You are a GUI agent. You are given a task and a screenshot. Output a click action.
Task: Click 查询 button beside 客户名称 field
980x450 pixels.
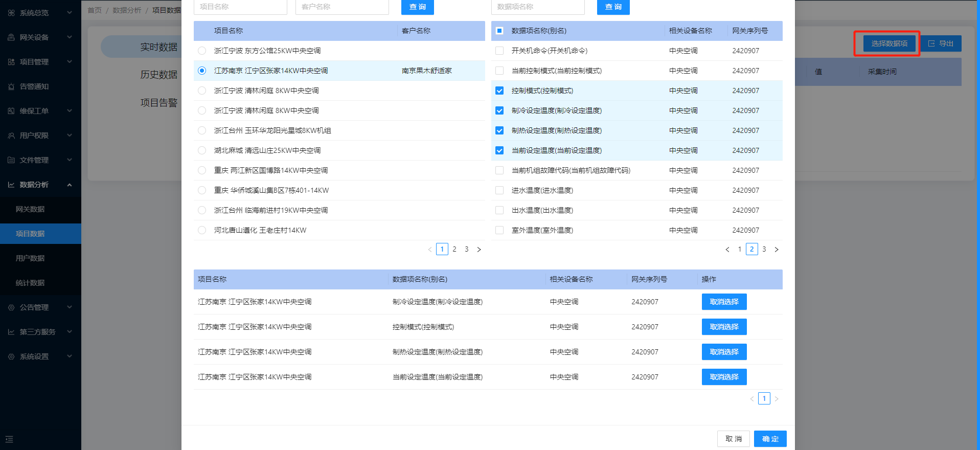(418, 7)
